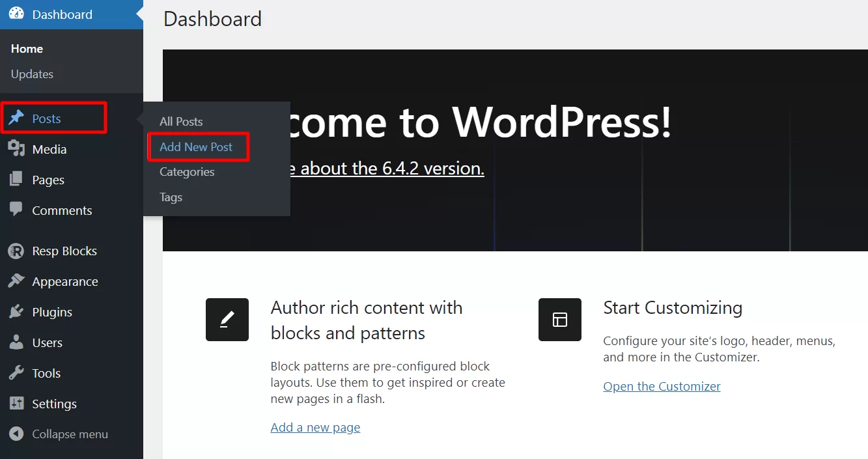The image size is (868, 459).
Task: Open the Appearance menu label
Action: point(65,281)
